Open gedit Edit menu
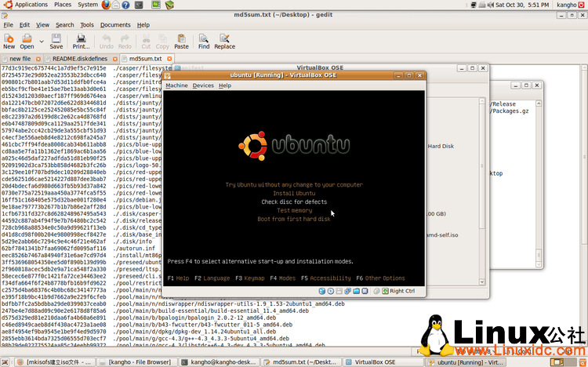 point(24,25)
